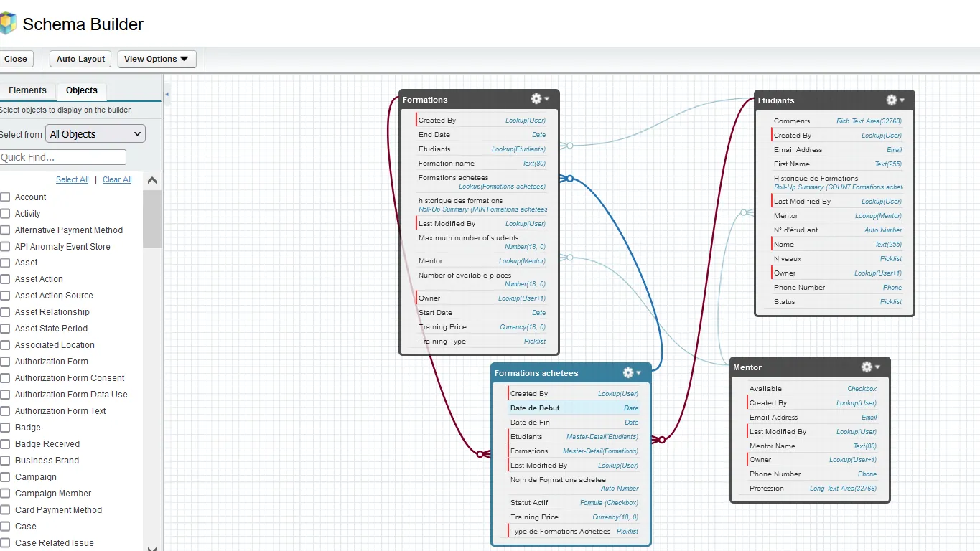Switch to the Elements tab
This screenshot has height=551, width=980.
[27, 90]
